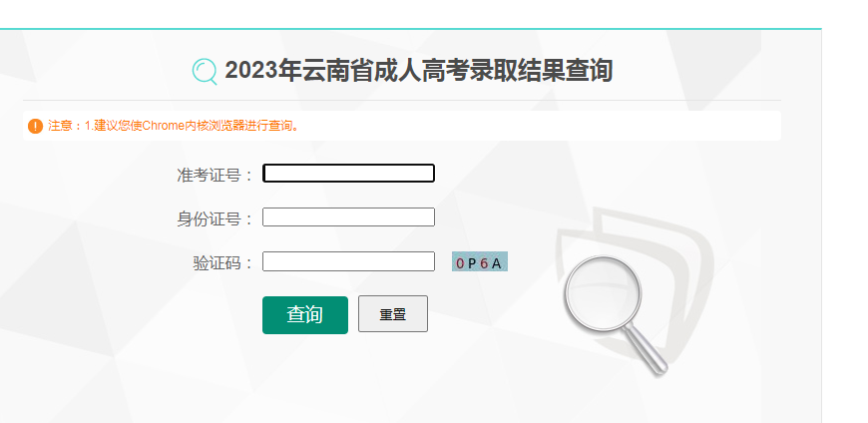
Task: Click the 身份证号 label
Action: click(x=209, y=219)
